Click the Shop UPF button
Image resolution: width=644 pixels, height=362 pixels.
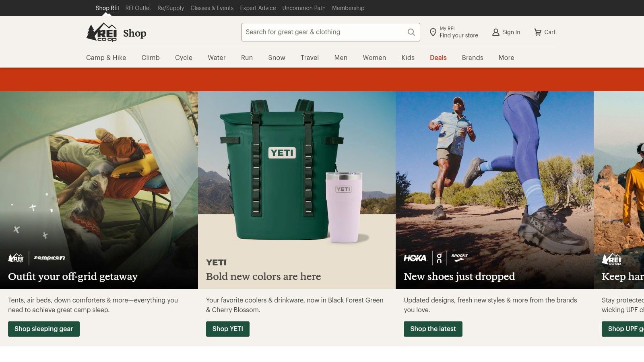[x=623, y=329]
